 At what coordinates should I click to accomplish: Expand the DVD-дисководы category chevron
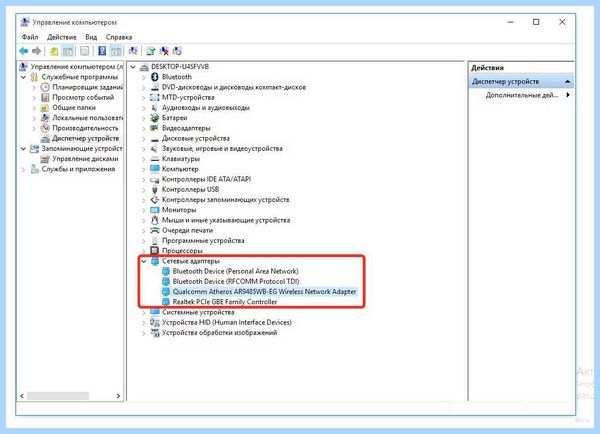pos(144,87)
